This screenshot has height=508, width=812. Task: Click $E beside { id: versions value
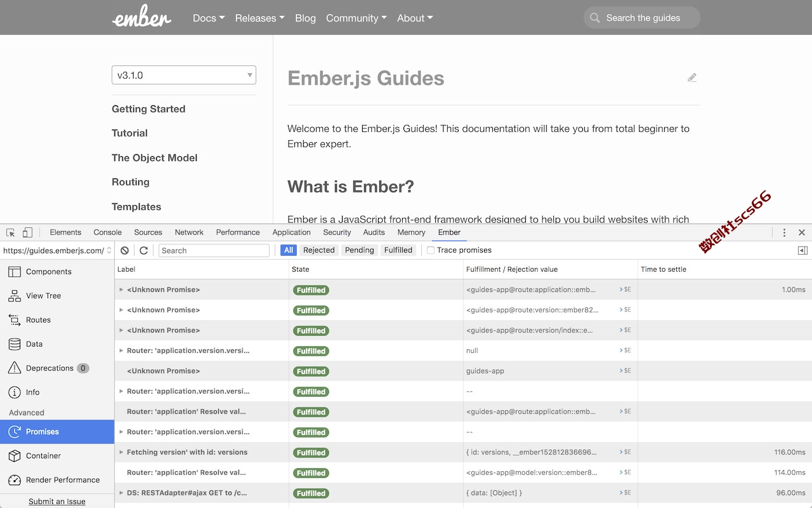625,452
